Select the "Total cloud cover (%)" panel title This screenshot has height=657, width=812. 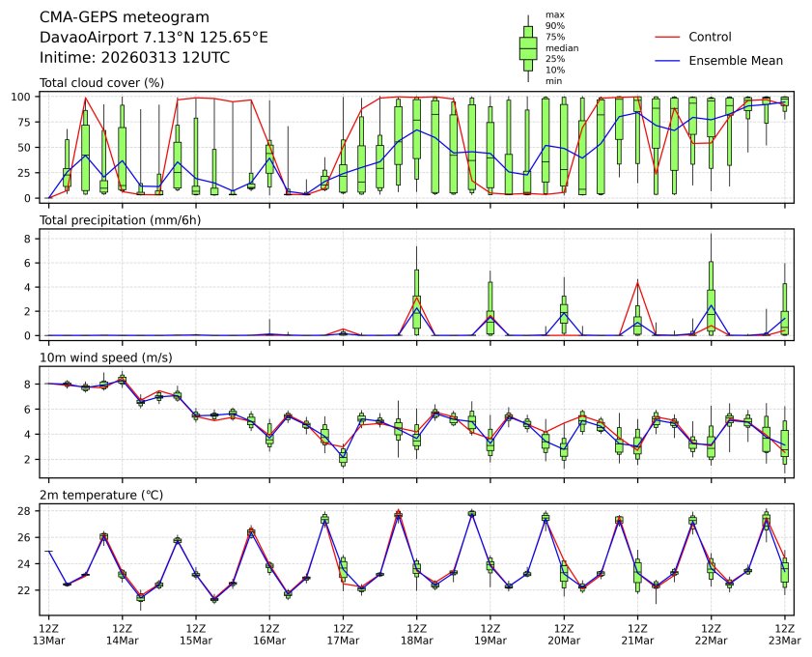click(101, 83)
